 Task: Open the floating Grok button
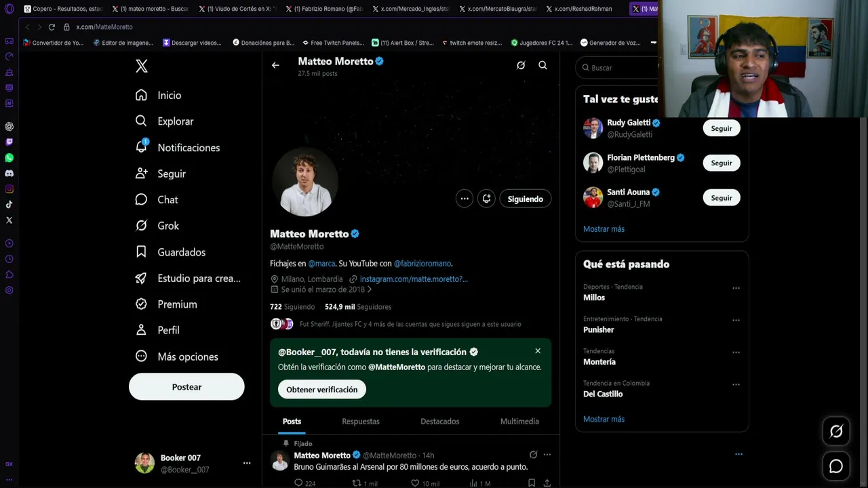click(836, 431)
